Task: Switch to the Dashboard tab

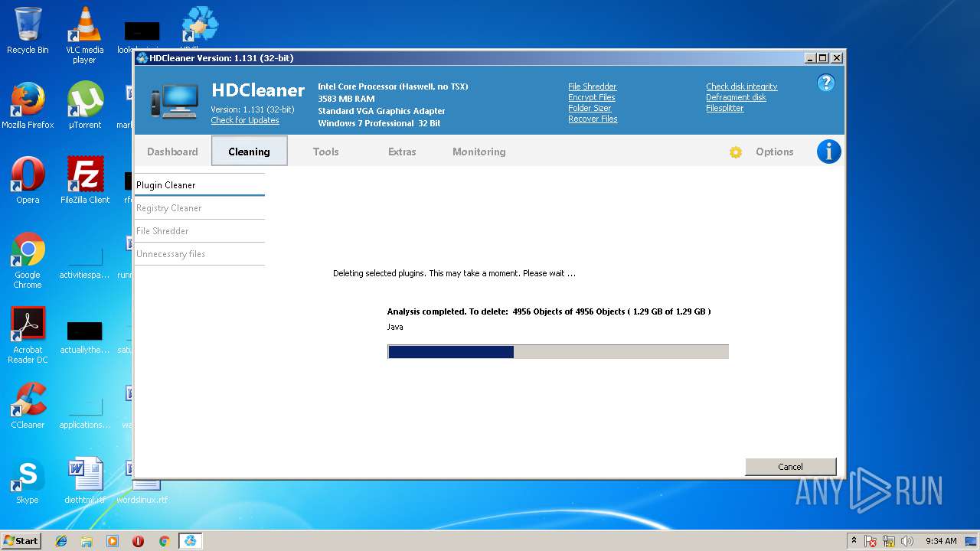Action: (x=172, y=152)
